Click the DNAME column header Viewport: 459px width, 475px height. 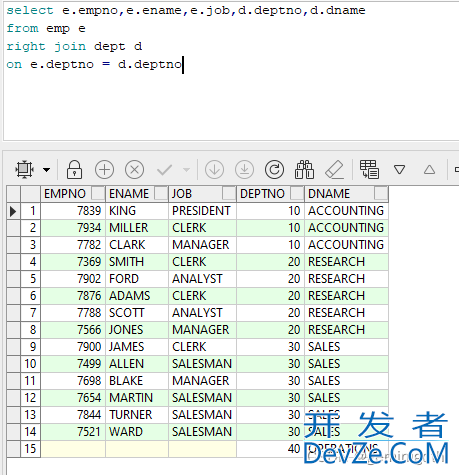pyautogui.click(x=346, y=194)
